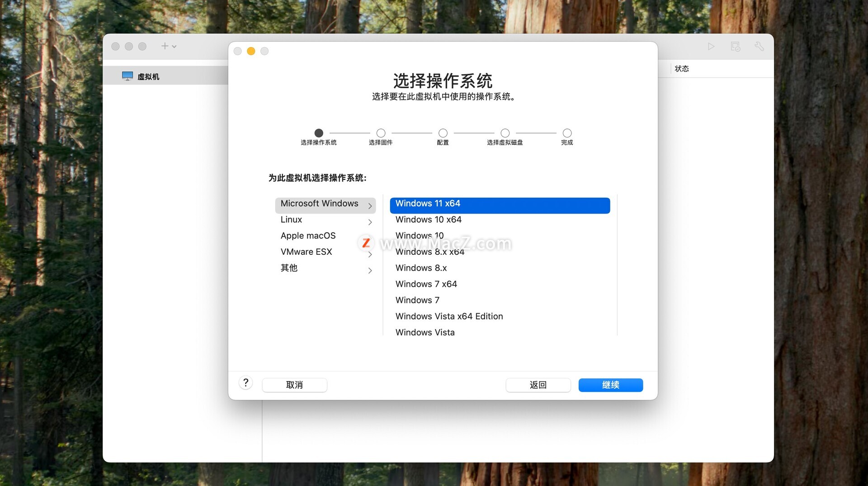Expand chevron beside Microsoft Windows
The width and height of the screenshot is (868, 486).
coord(370,206)
